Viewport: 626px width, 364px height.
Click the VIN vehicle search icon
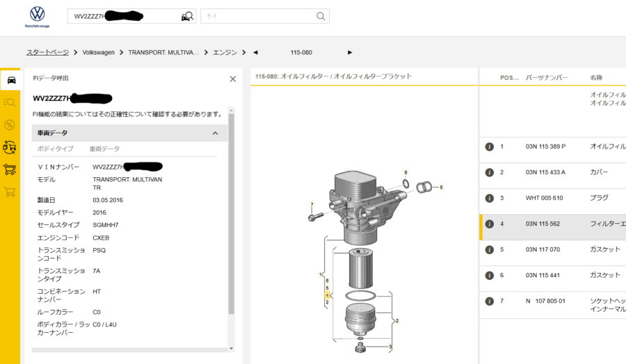tap(187, 17)
